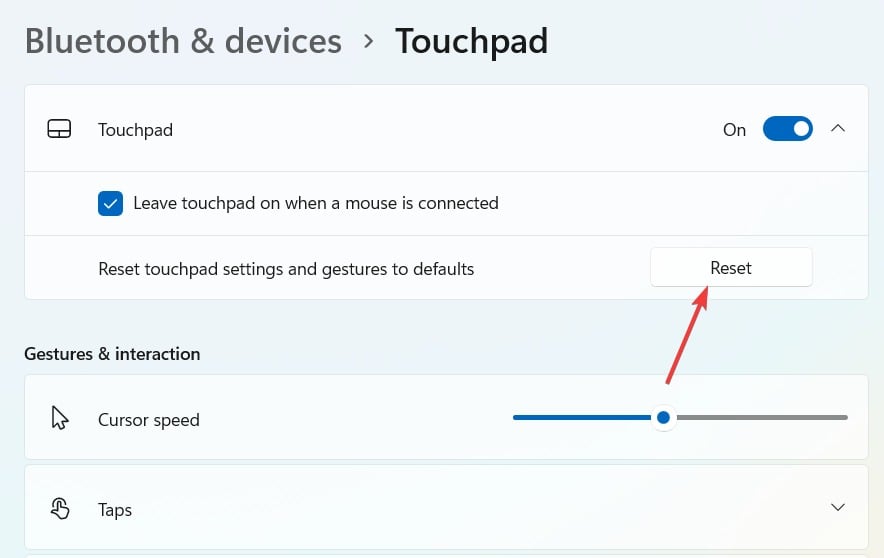Expand the Taps section chevron
884x558 pixels.
pyautogui.click(x=838, y=507)
